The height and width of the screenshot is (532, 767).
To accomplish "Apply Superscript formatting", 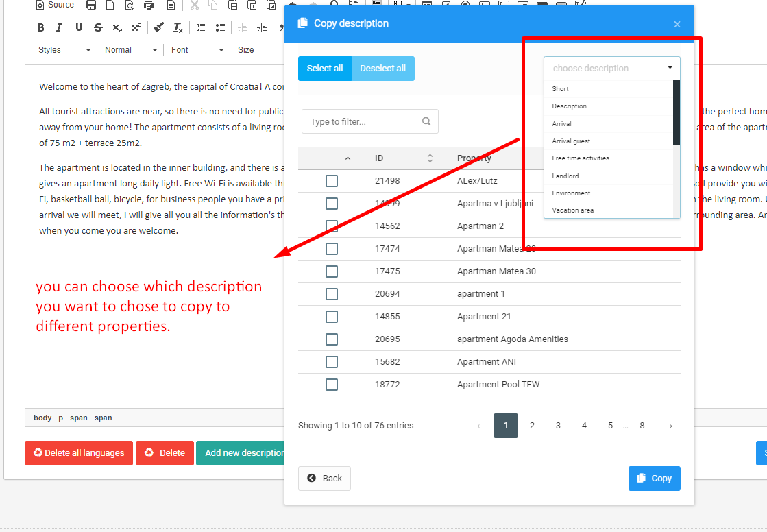I will 136,27.
